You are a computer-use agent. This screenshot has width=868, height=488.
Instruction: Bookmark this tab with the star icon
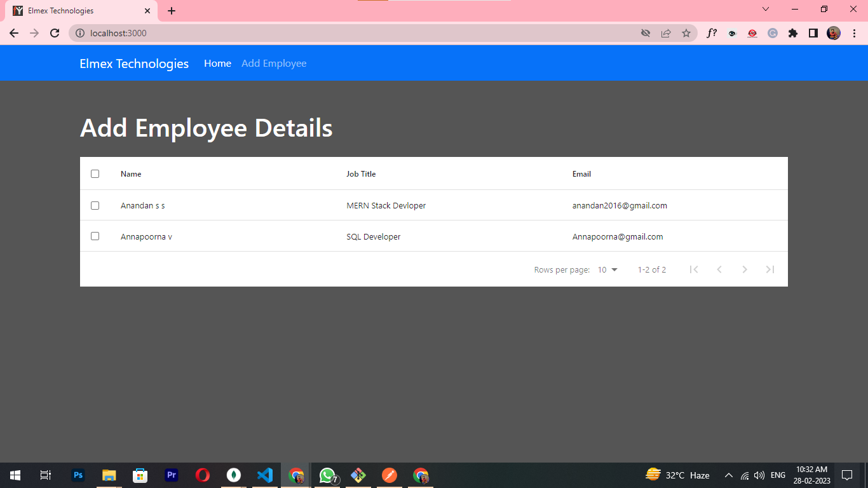686,33
